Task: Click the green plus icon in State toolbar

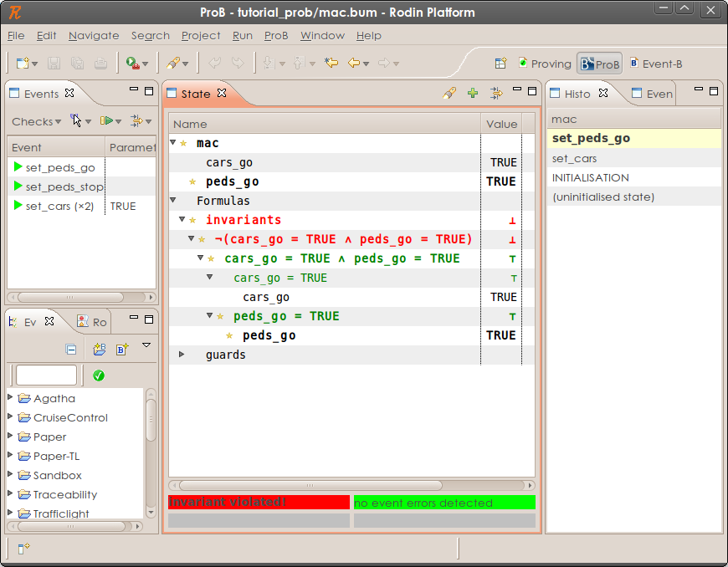Action: (472, 93)
